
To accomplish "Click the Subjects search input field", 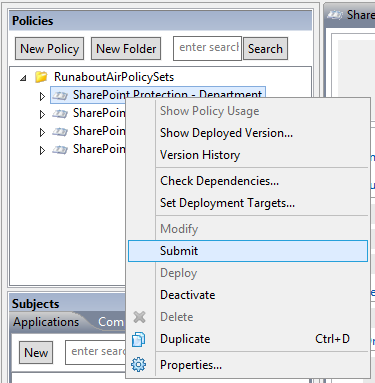I will pyautogui.click(x=96, y=352).
